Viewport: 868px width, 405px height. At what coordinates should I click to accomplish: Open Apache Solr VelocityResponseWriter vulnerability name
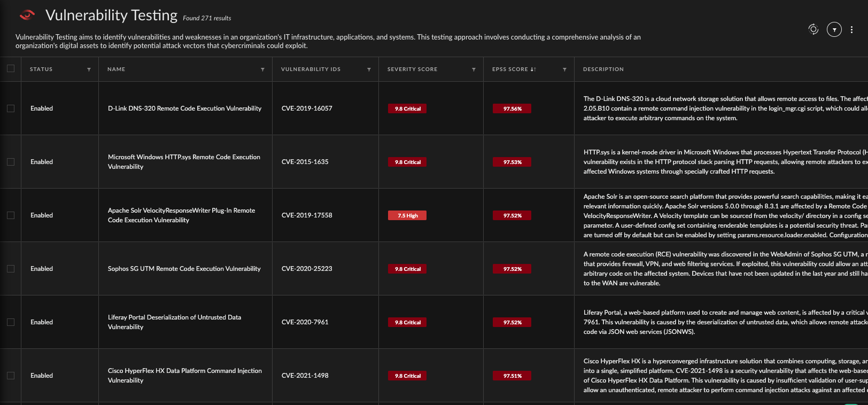coord(181,215)
